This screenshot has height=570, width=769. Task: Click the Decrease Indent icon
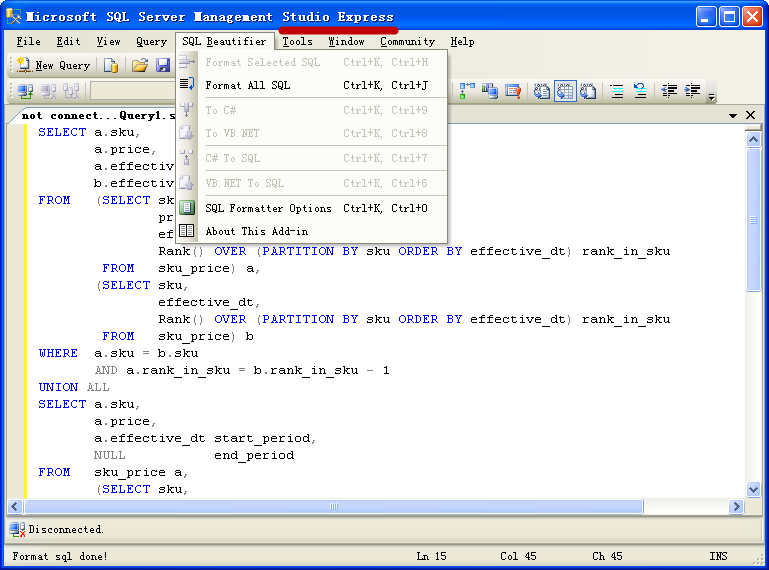coord(669,91)
